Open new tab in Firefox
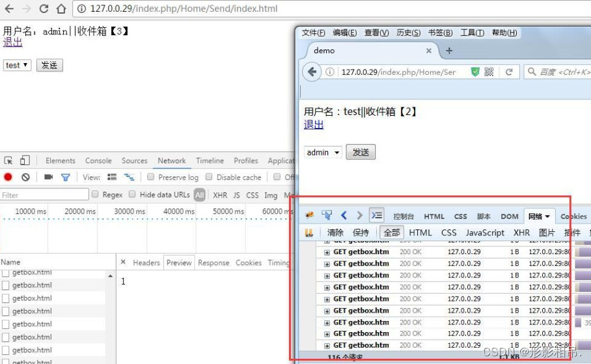 [x=449, y=51]
